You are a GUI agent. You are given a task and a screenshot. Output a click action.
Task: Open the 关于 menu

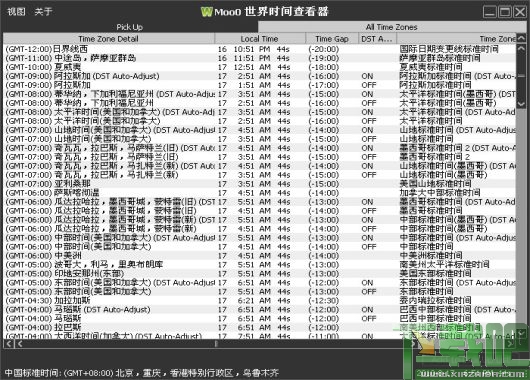[x=43, y=12]
